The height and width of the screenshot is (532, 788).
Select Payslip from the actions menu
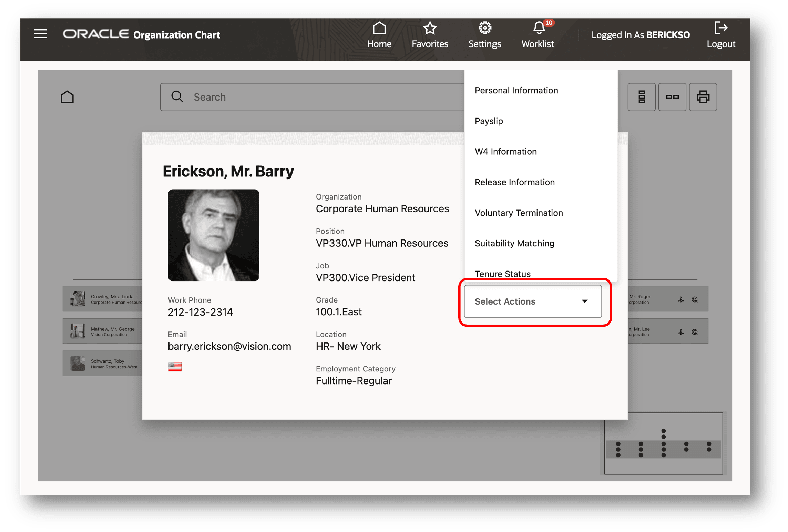489,121
